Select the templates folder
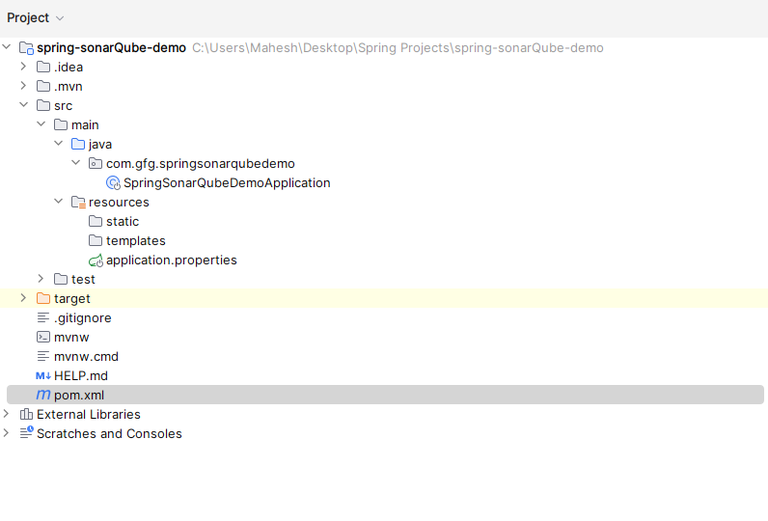 click(x=136, y=241)
